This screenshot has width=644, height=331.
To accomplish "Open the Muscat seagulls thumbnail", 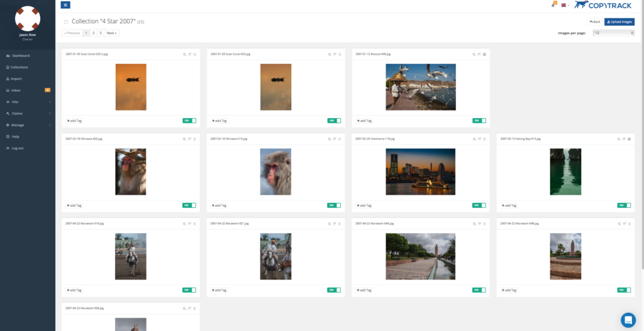I will click(x=421, y=87).
